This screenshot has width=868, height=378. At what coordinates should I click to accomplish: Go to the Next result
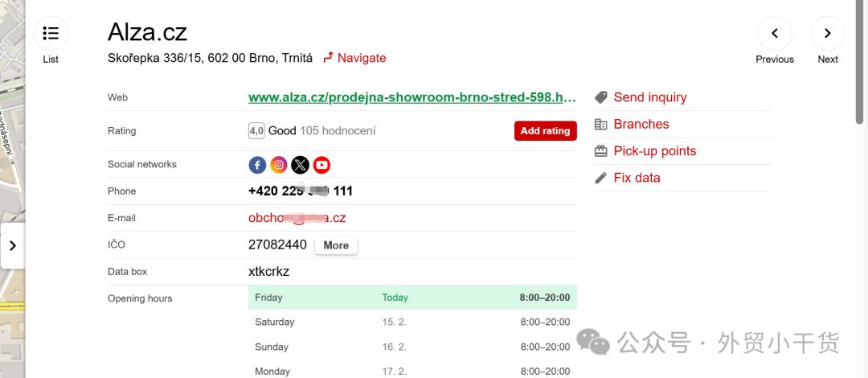(828, 34)
